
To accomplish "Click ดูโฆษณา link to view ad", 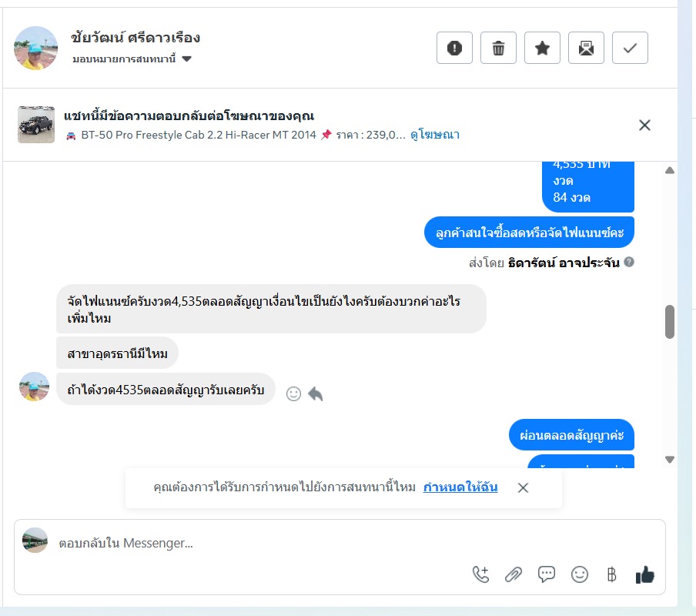I will pyautogui.click(x=434, y=135).
